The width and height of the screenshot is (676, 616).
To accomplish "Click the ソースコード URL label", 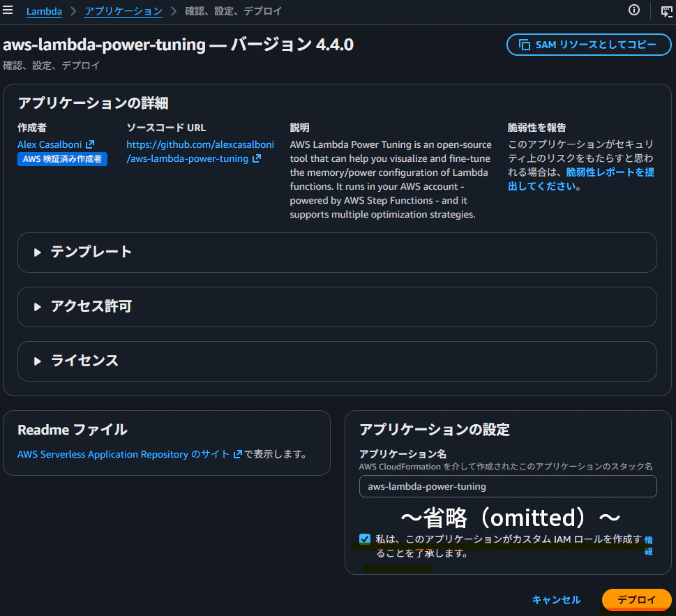I will [167, 128].
